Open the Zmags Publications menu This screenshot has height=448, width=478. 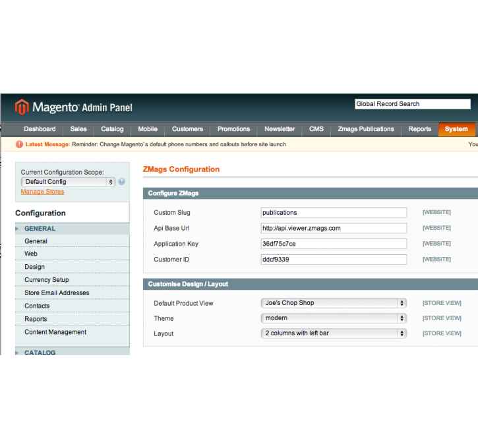click(366, 129)
